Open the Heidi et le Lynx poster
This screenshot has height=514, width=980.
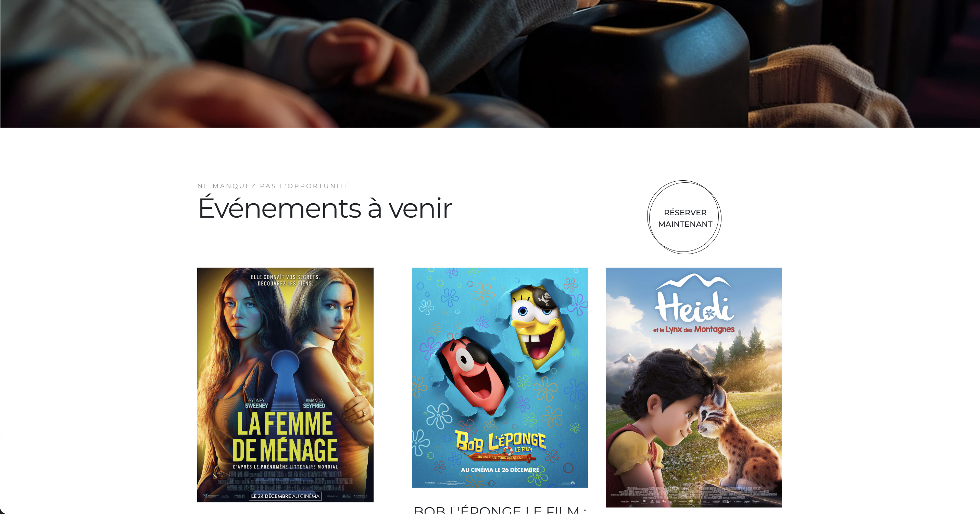click(693, 387)
